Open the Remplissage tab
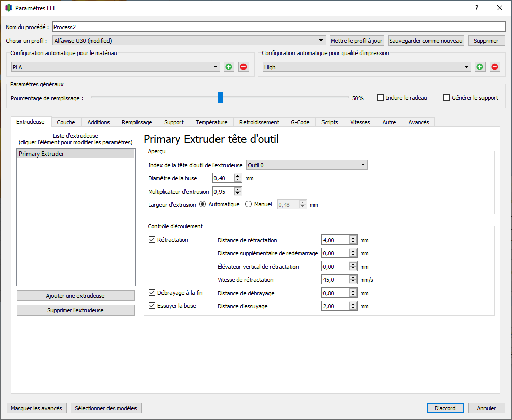Screen dimensions: 512x420 point(137,122)
